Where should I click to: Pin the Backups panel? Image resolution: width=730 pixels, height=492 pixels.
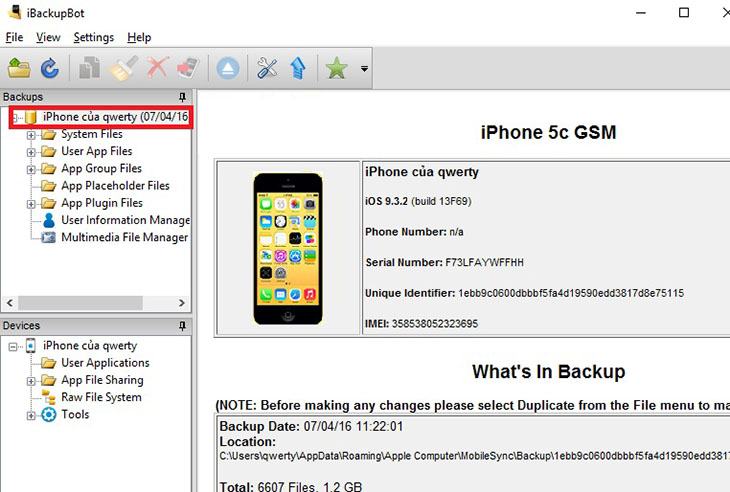(x=182, y=97)
